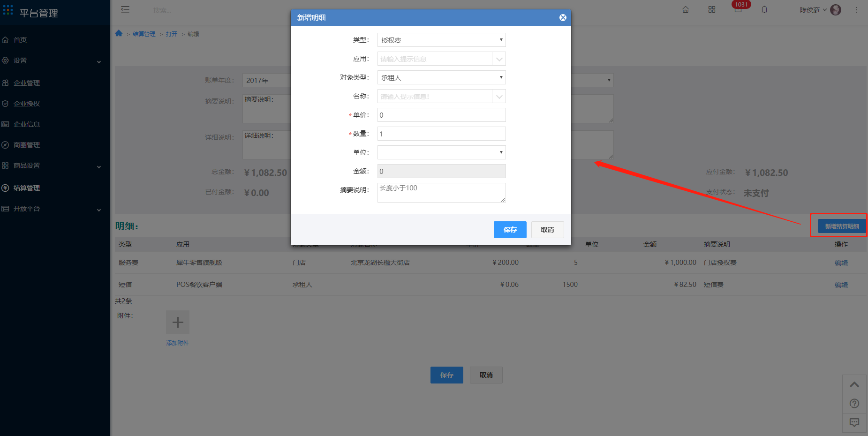Open the 对象类型 dropdown showing 承租人
This screenshot has width=868, height=436.
click(441, 77)
